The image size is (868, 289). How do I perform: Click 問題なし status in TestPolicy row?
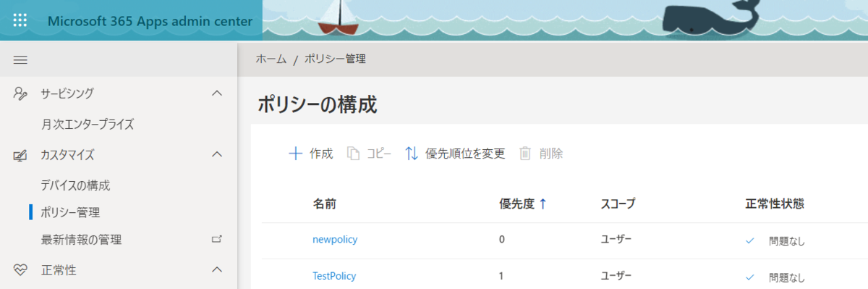(x=787, y=277)
